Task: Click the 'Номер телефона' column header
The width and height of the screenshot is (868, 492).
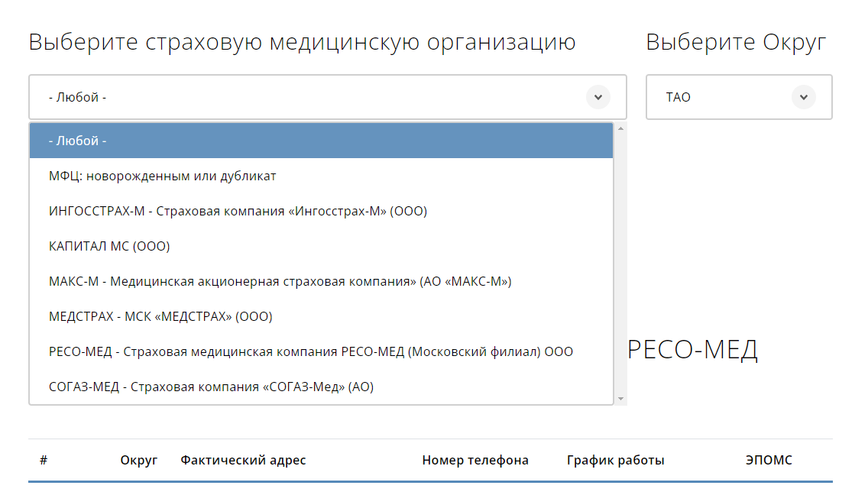Action: tap(475, 460)
